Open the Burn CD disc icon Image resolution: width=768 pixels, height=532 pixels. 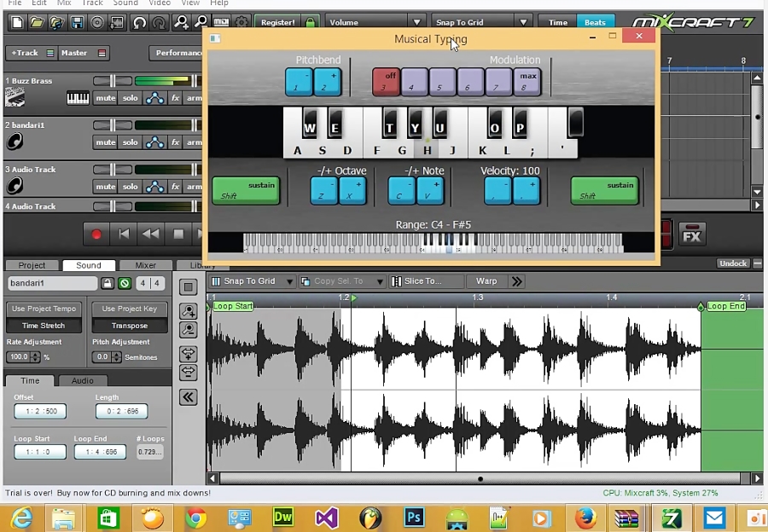[97, 22]
